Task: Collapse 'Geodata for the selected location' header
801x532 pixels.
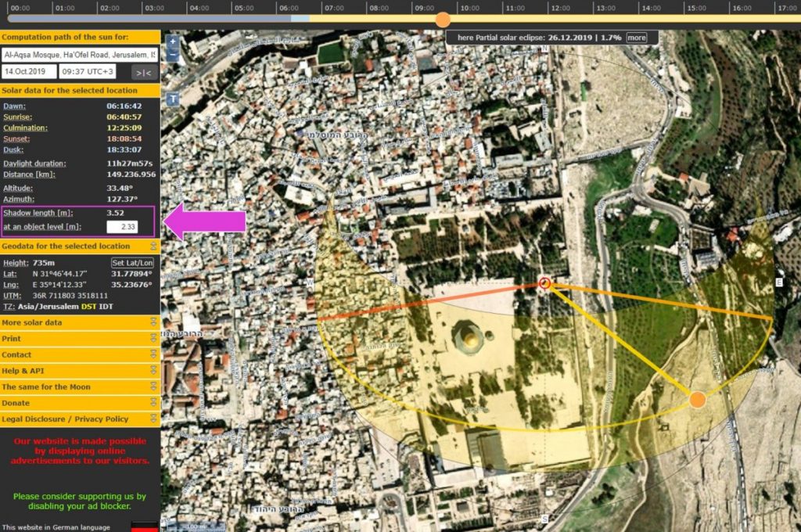Action: pos(80,246)
